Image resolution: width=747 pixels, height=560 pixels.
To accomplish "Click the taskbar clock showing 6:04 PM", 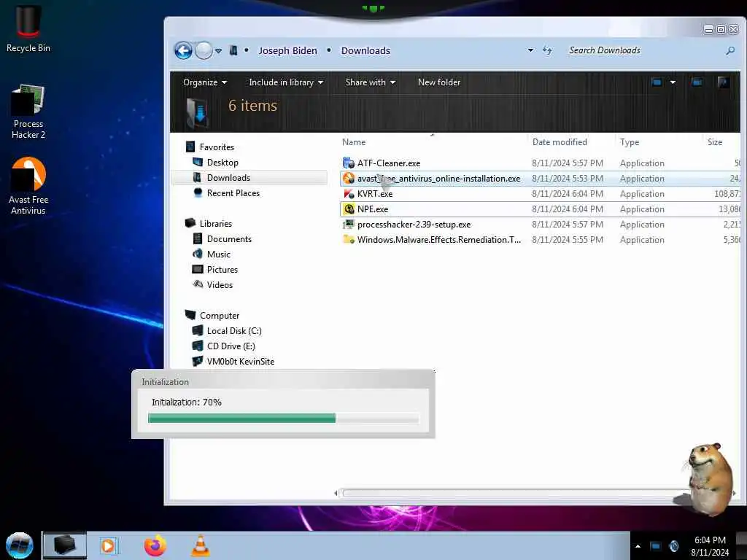I will (710, 546).
